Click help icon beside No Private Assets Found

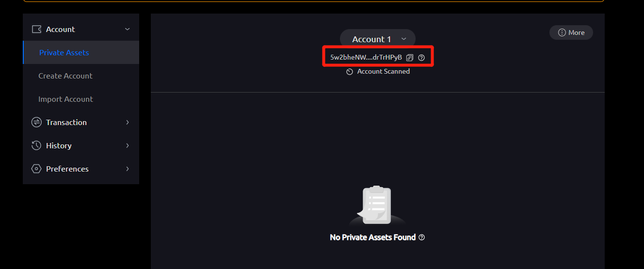pyautogui.click(x=422, y=237)
